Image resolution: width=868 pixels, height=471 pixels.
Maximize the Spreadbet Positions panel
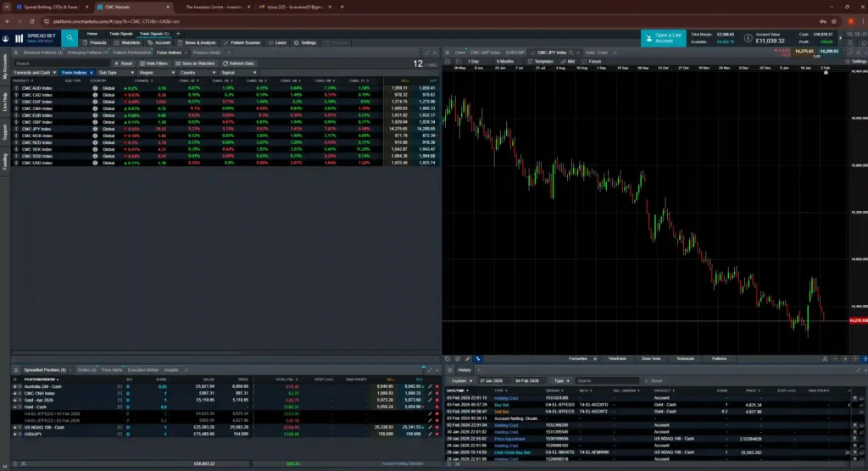coord(430,369)
